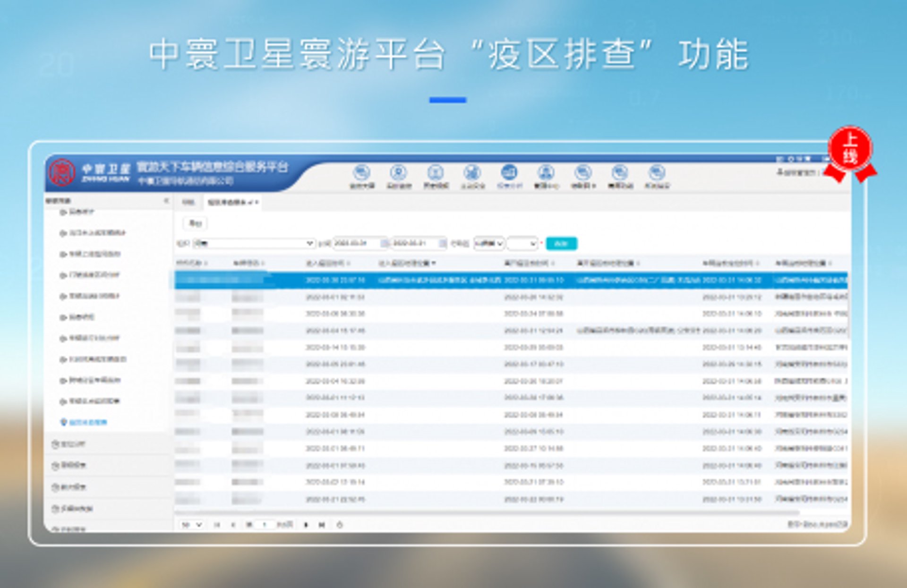
Task: Click the red Zhong Huan logo emblem
Action: (62, 172)
